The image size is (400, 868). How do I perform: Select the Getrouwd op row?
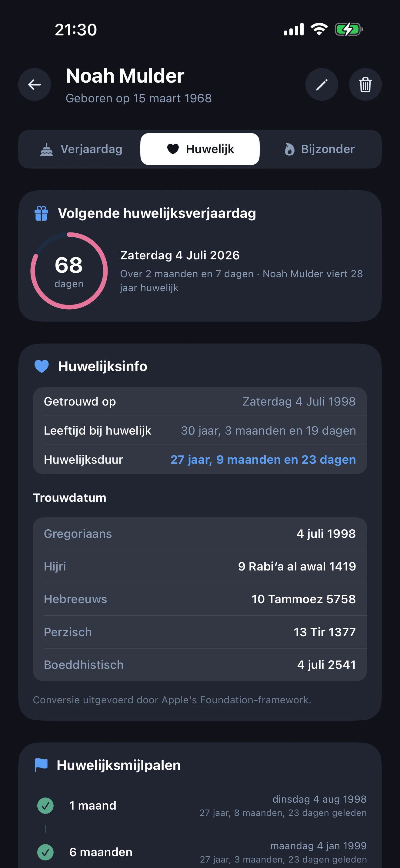tap(200, 402)
